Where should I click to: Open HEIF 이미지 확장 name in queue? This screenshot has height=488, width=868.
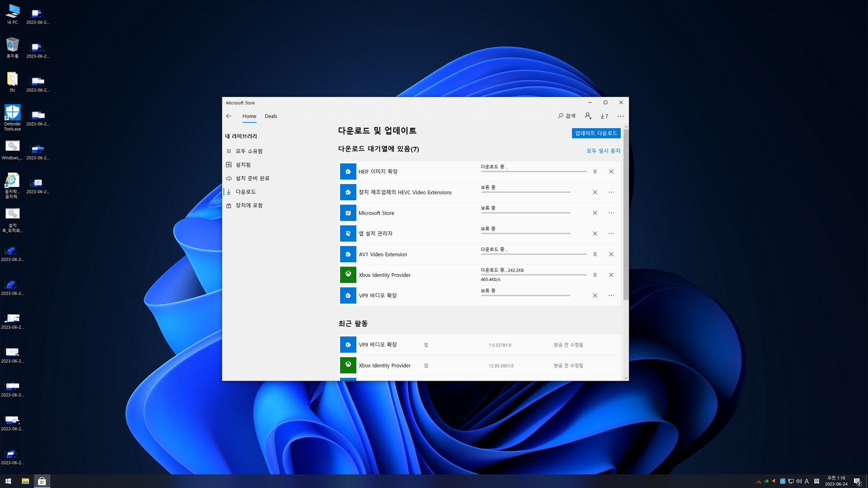[x=378, y=172]
